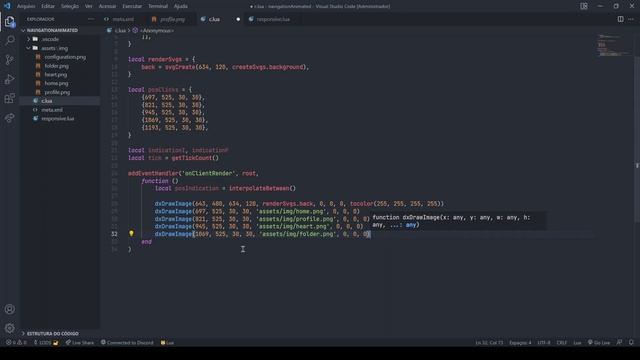Click c.lua in the breadcrumb

(x=120, y=31)
